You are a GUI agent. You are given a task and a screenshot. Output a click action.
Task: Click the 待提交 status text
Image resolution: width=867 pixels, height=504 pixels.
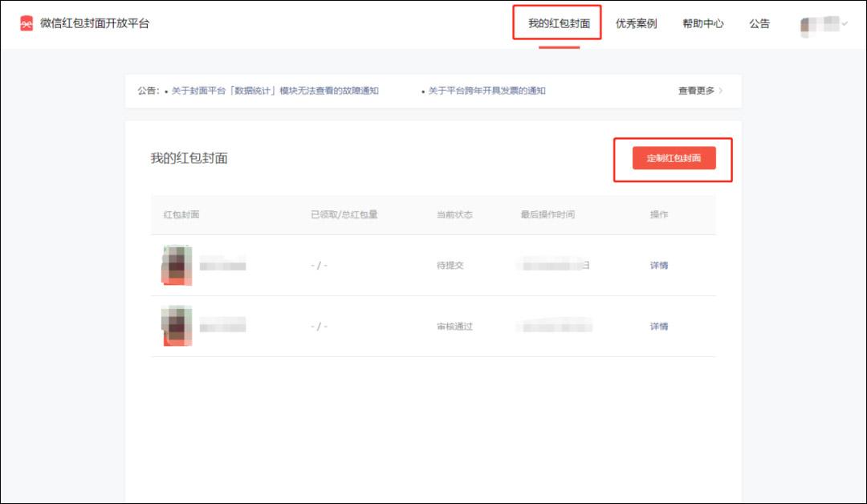(450, 266)
